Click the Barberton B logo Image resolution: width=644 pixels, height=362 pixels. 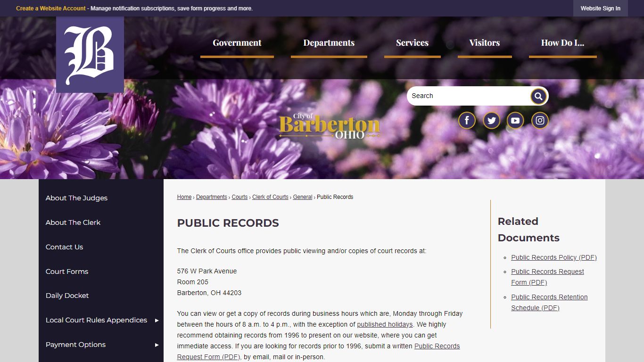[x=90, y=55]
